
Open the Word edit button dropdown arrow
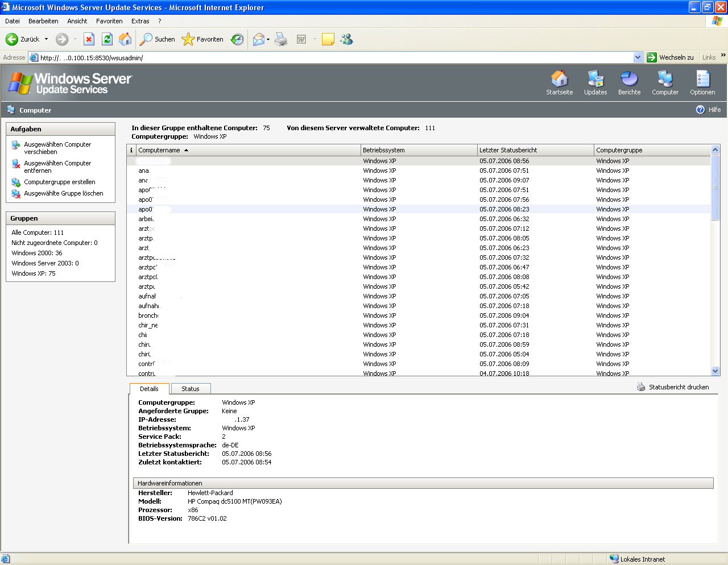(x=315, y=39)
